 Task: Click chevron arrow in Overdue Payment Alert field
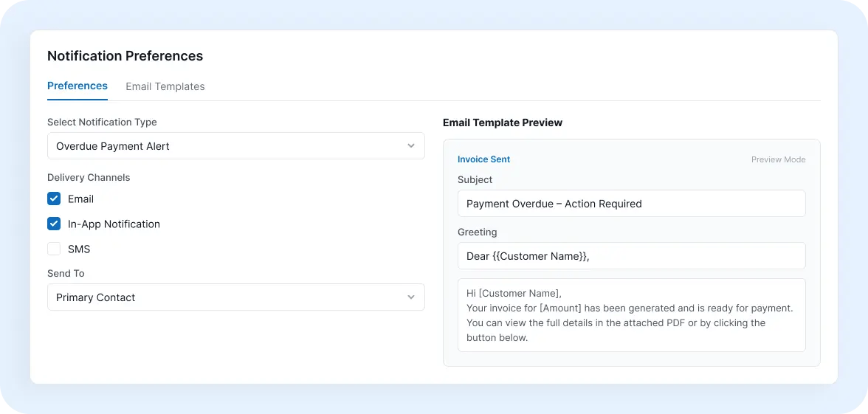[410, 146]
